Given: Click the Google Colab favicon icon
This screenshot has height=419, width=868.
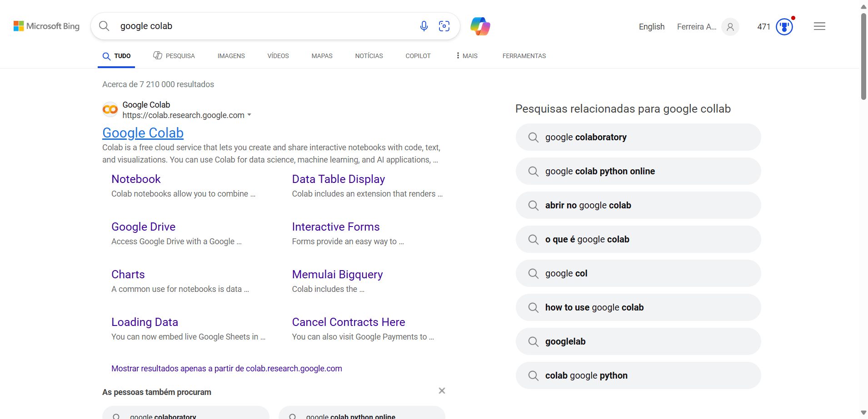Looking at the screenshot, I should (110, 109).
